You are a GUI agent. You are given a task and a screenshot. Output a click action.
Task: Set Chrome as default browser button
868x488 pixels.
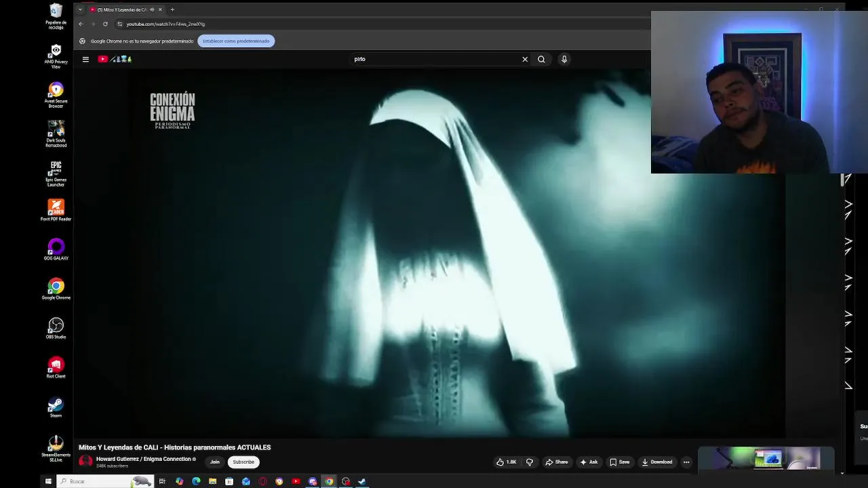[236, 41]
